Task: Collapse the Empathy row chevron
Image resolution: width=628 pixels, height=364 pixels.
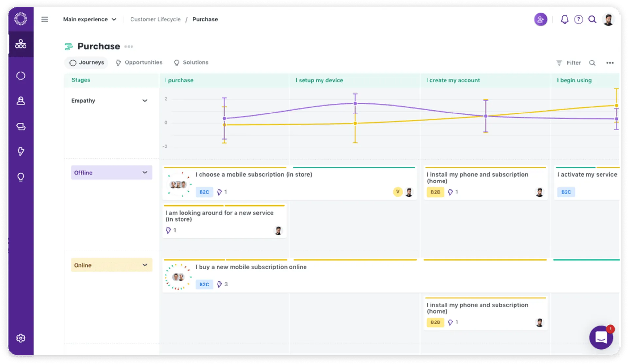Action: tap(145, 101)
